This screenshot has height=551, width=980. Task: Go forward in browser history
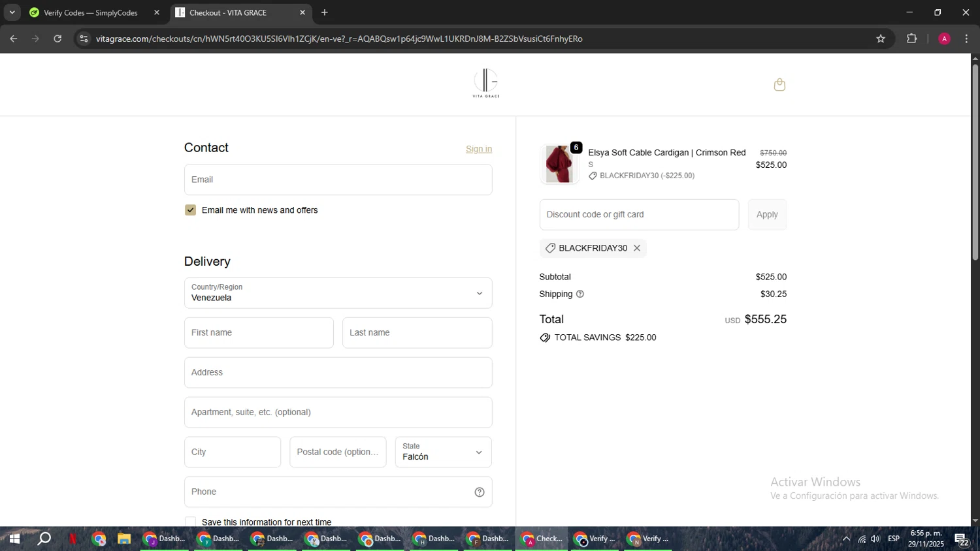(x=35, y=39)
